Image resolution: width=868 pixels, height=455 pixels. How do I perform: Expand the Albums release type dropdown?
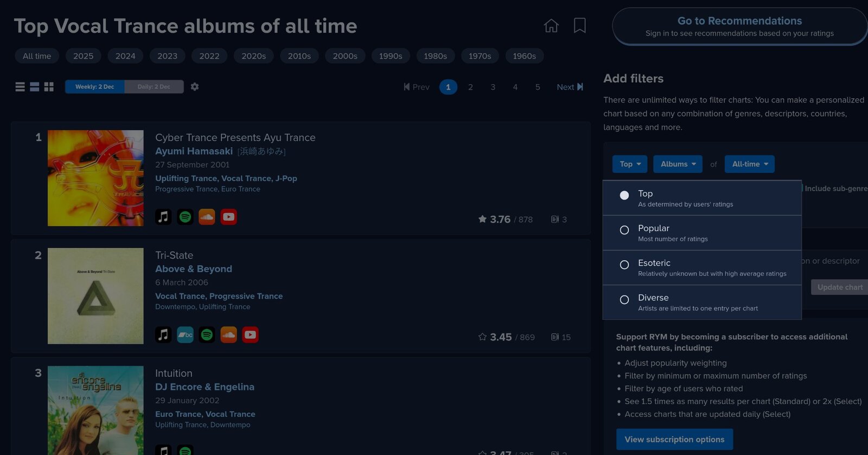(x=678, y=164)
